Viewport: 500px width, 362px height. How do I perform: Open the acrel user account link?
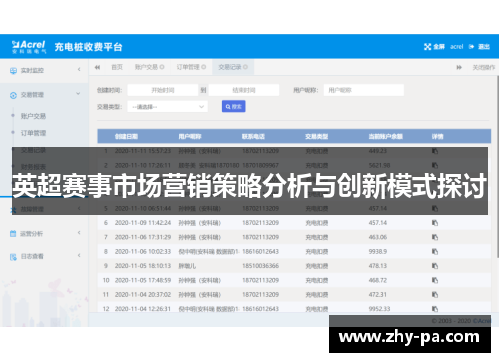[x=456, y=47]
